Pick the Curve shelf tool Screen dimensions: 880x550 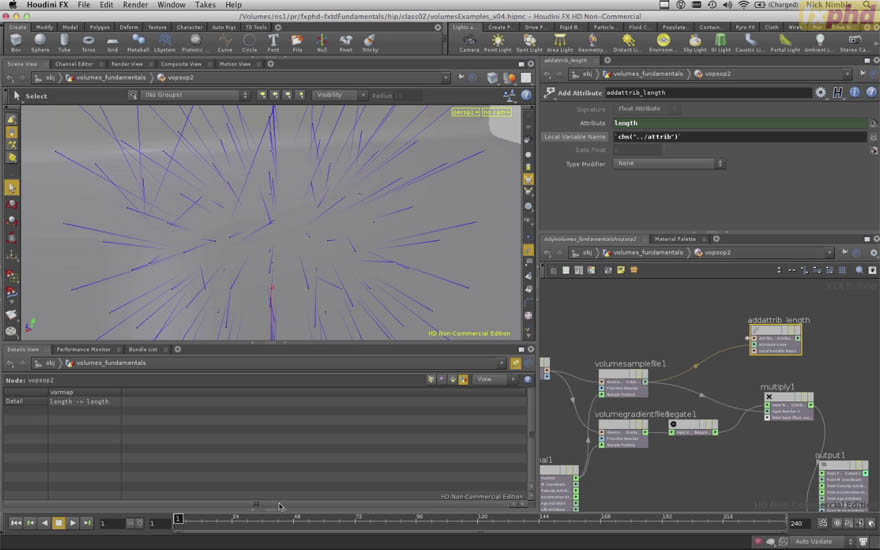pyautogui.click(x=224, y=42)
